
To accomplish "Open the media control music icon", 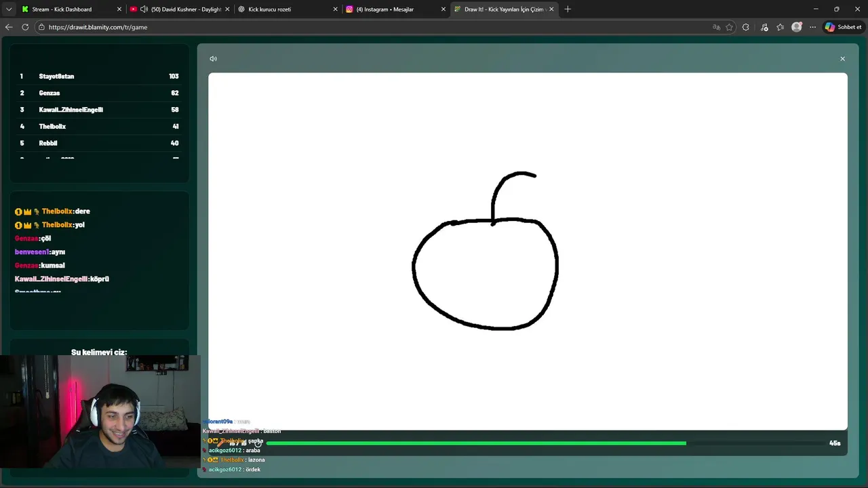I will tap(764, 27).
